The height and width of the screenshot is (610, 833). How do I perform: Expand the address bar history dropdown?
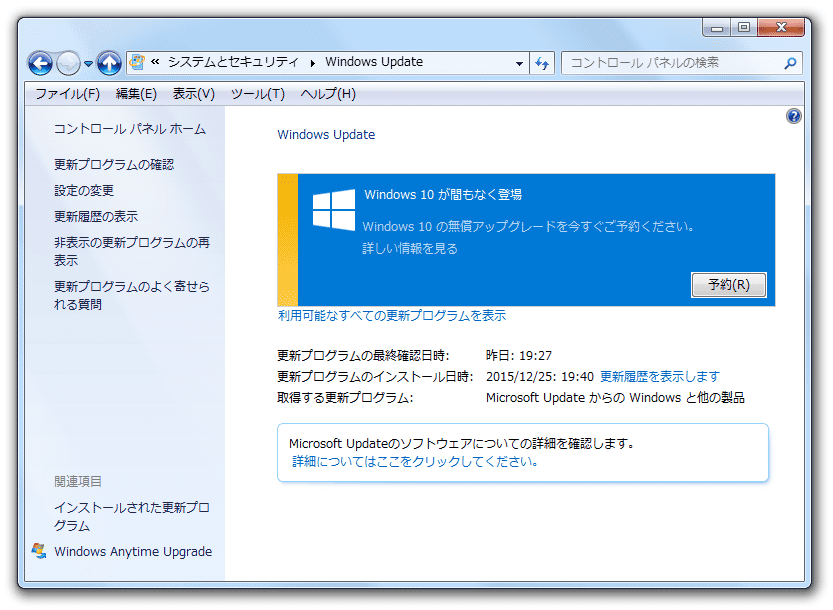pos(519,64)
